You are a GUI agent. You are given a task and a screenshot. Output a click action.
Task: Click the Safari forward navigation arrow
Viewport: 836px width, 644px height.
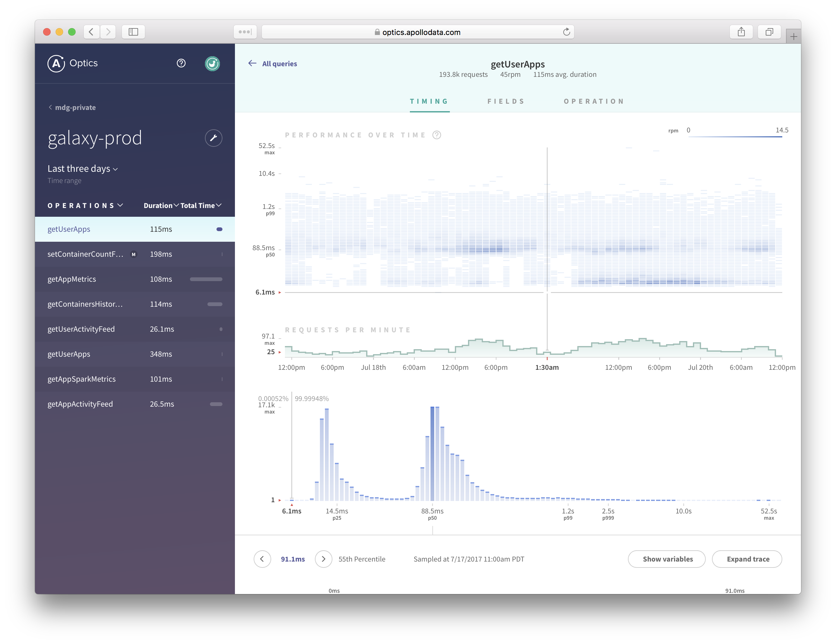[x=108, y=32]
